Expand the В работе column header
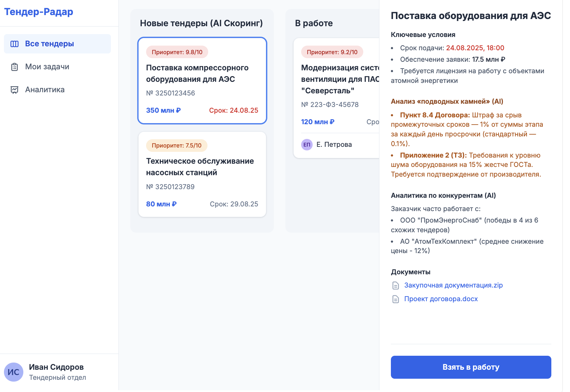Viewport: 570px width, 392px height. [x=314, y=23]
